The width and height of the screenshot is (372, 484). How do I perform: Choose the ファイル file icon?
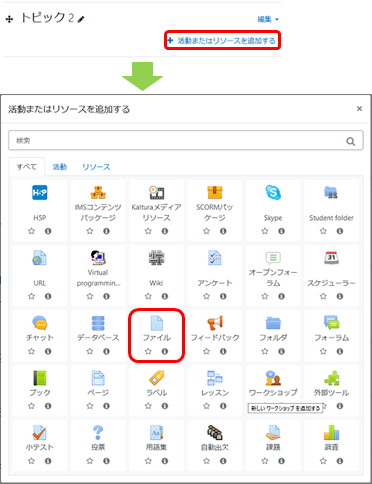click(x=157, y=323)
